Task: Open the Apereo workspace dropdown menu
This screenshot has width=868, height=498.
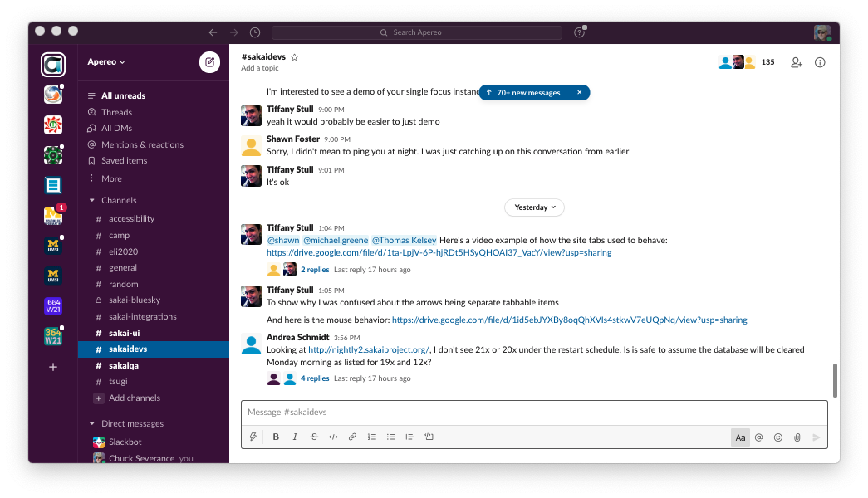Action: [x=106, y=62]
